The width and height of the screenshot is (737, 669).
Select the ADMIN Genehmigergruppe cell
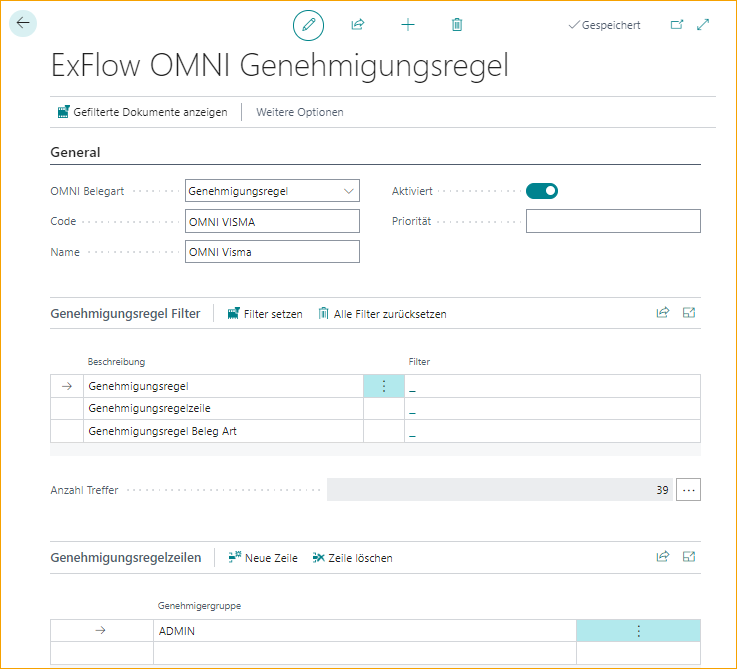pos(365,630)
